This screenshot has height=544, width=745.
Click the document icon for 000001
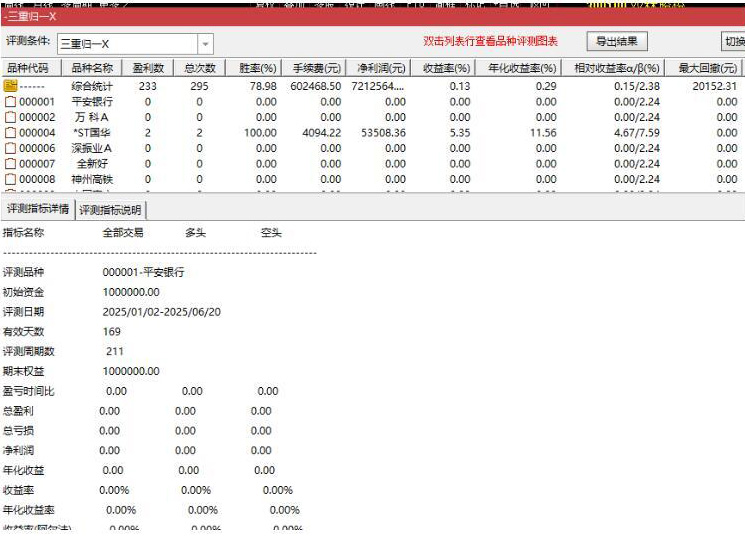click(10, 102)
